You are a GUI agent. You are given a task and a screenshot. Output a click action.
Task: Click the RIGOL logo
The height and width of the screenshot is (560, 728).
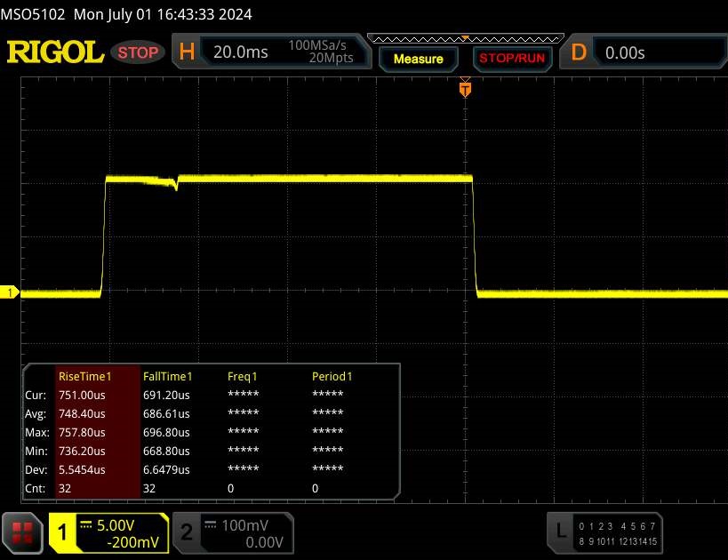(55, 52)
